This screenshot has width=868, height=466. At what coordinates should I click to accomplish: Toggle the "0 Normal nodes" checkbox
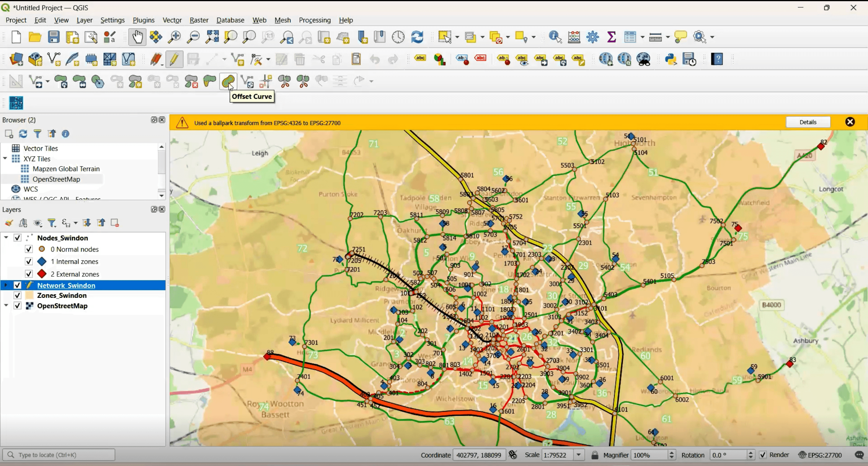click(x=29, y=249)
